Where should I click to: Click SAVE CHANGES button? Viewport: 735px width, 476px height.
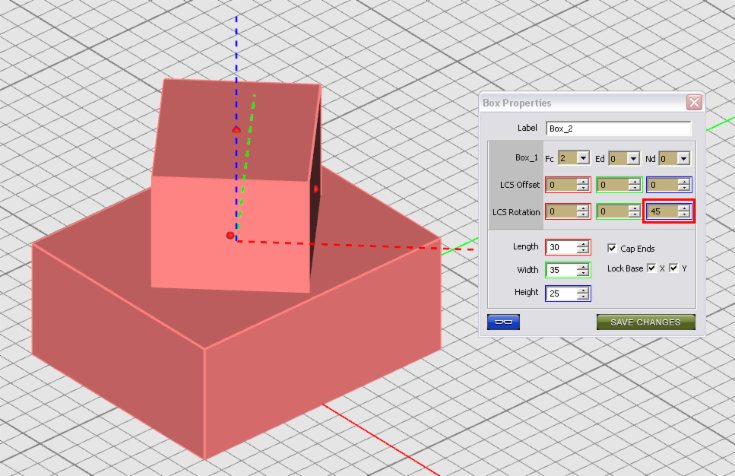[645, 322]
